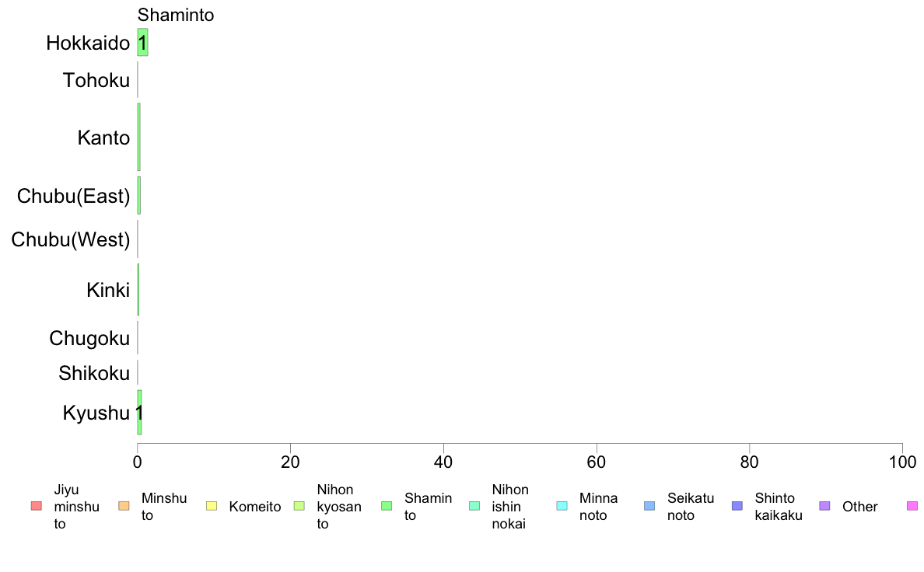The height and width of the screenshot is (572, 924).
Task: Select the Chubu(West) axis label
Action: (71, 239)
